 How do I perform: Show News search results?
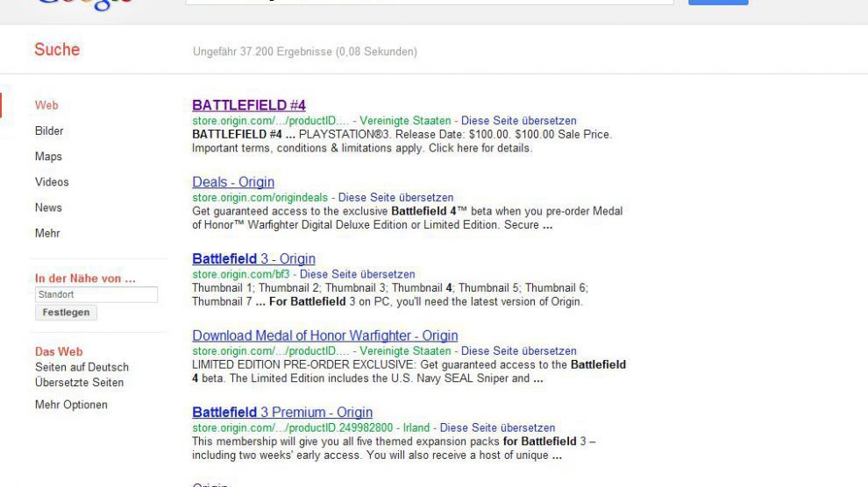pos(48,208)
